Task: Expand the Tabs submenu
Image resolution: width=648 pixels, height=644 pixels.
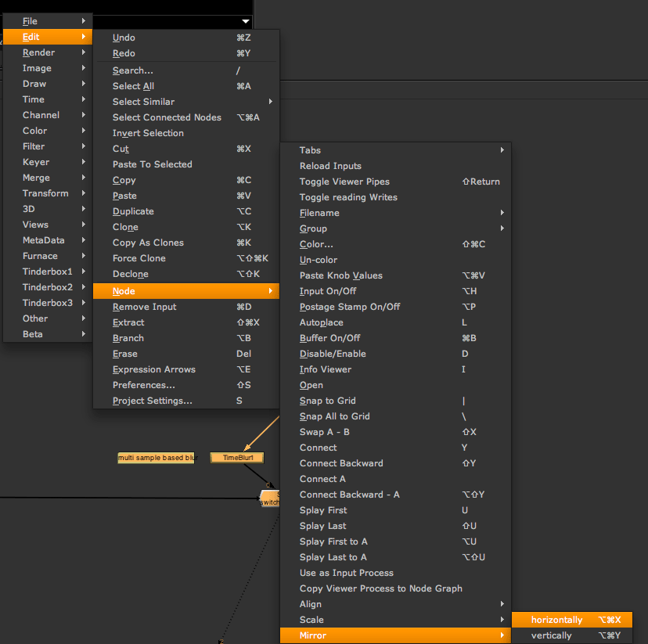Action: (311, 150)
